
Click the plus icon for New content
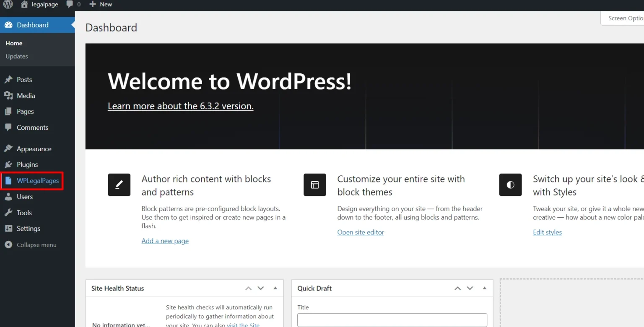(93, 5)
